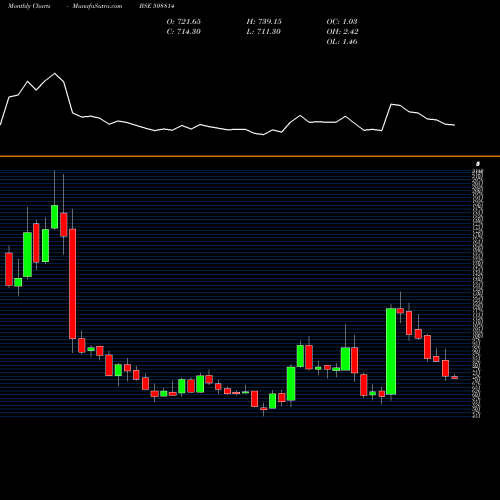Click the 'Monthly Charts' title text

29,6
